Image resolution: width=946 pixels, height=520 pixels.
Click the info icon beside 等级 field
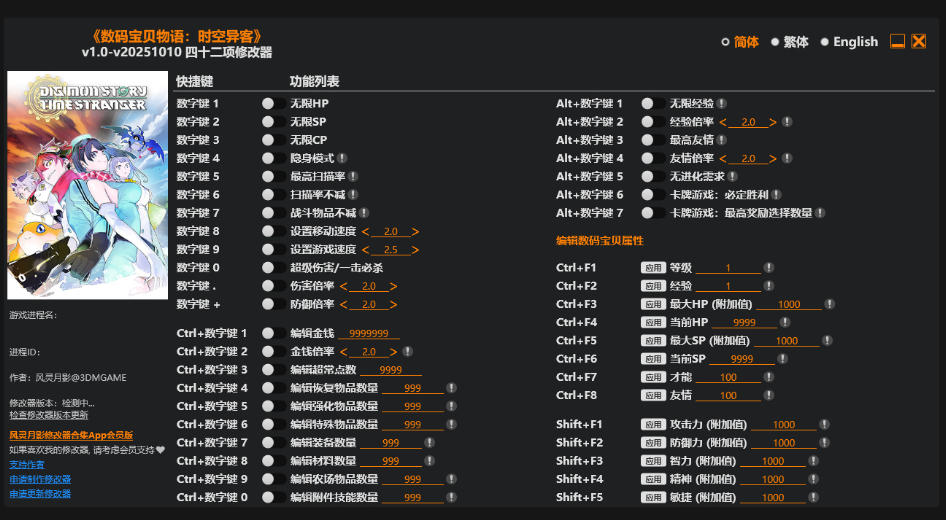769,267
